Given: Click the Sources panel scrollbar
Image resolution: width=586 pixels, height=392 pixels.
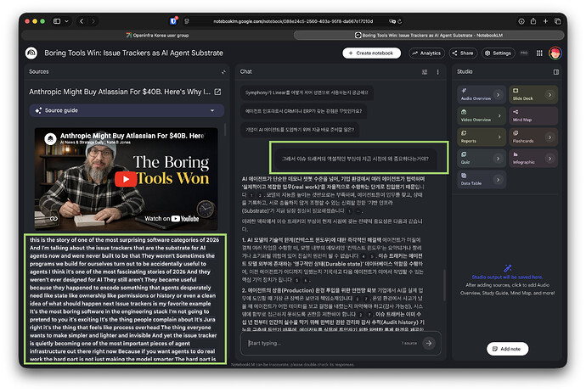Looking at the screenshot, I should [x=224, y=130].
